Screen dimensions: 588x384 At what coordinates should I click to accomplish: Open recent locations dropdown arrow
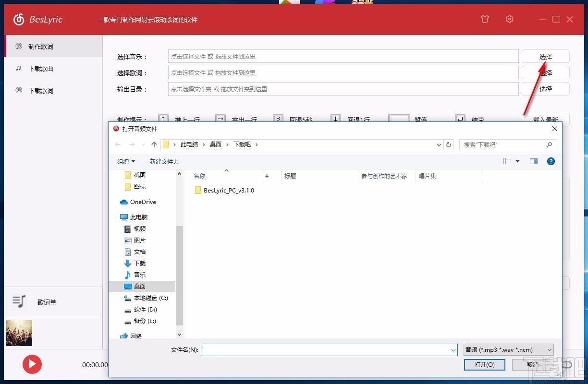143,144
